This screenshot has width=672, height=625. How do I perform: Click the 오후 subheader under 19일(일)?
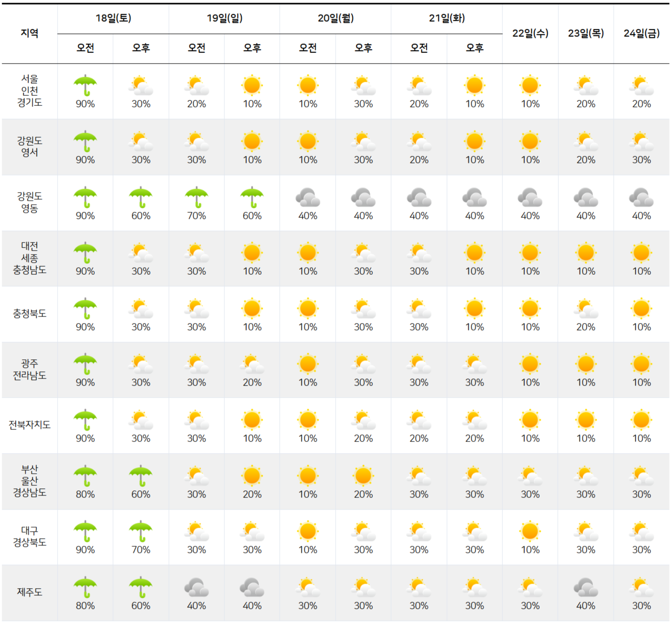pyautogui.click(x=252, y=48)
